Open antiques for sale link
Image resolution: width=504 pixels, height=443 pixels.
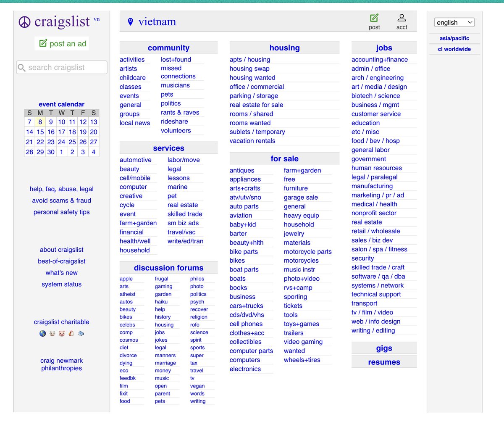[242, 170]
